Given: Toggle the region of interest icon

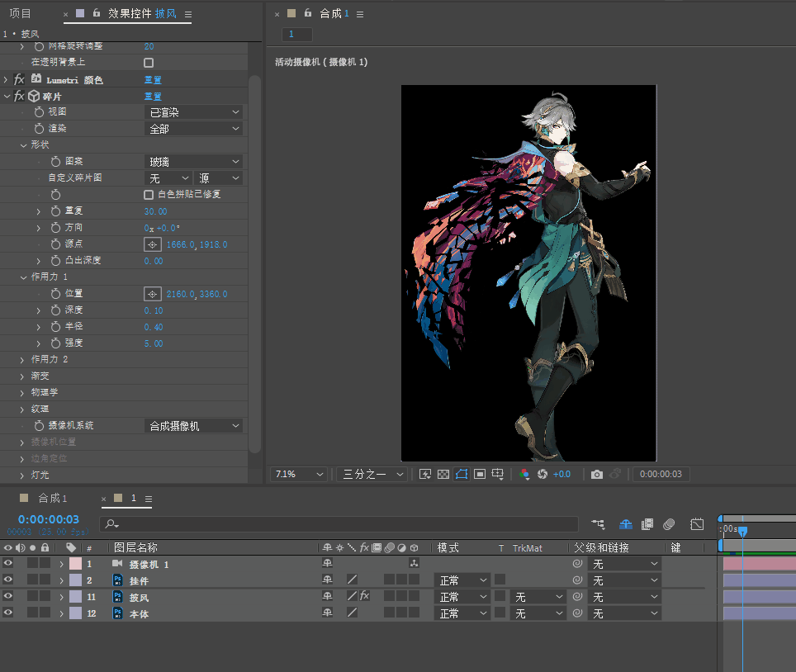Looking at the screenshot, I should (x=480, y=475).
